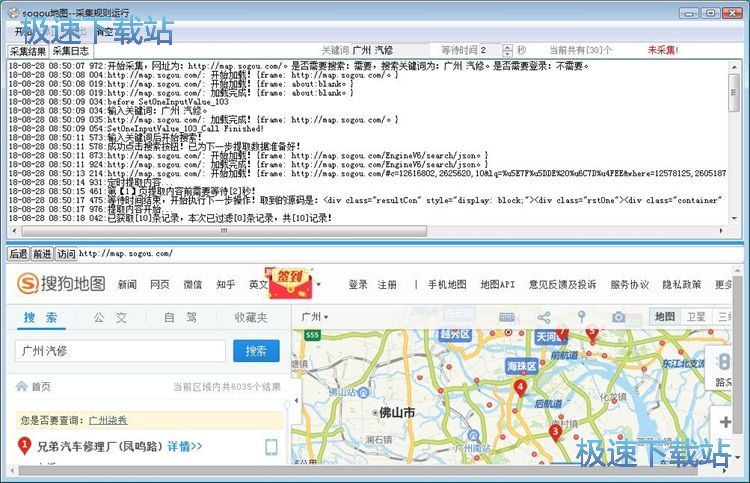Click the 首页 home breadcrumb
Screen dimensions: 750x483
point(41,386)
